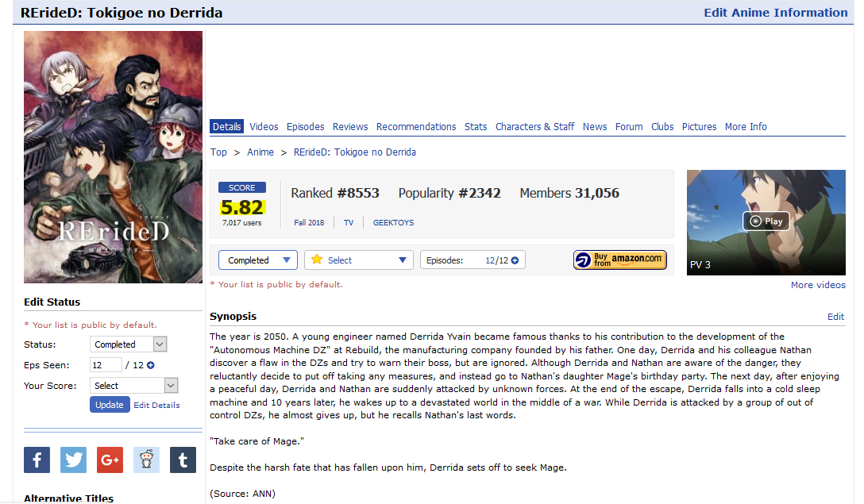Open the Fall 2018 season link

309,222
